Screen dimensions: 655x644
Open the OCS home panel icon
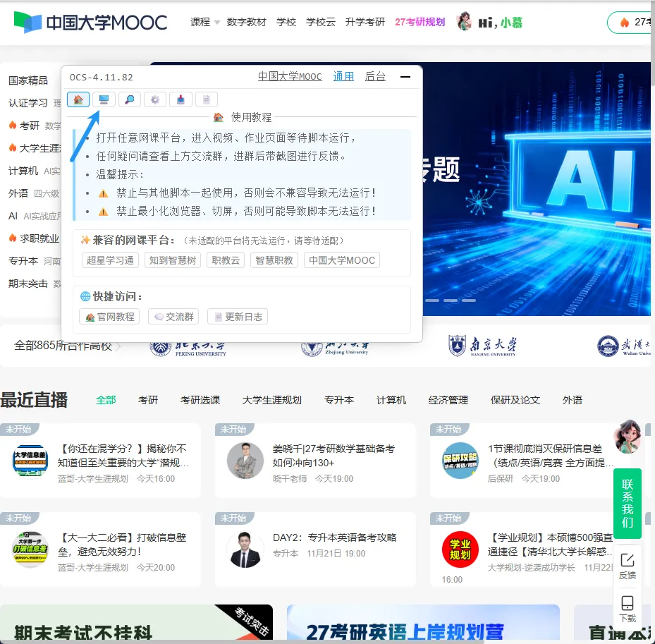[78, 99]
